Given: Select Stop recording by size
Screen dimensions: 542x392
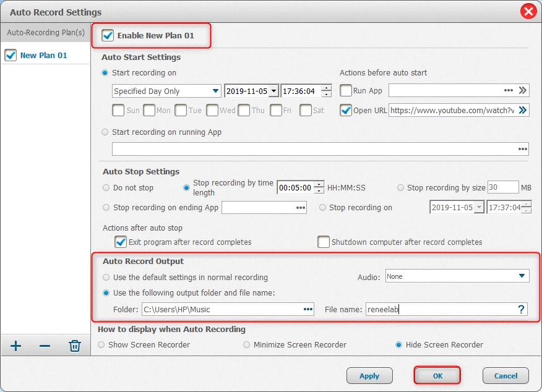Looking at the screenshot, I should pyautogui.click(x=400, y=188).
